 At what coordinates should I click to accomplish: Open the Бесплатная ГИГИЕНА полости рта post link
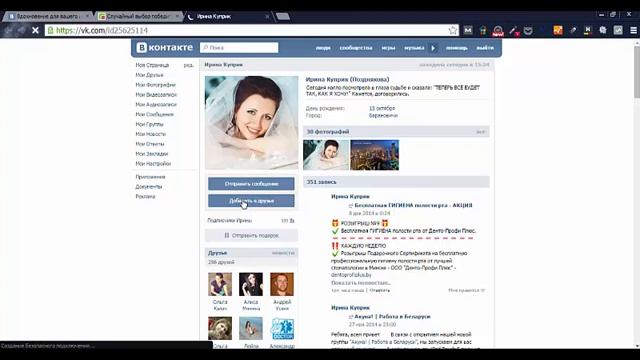413,205
